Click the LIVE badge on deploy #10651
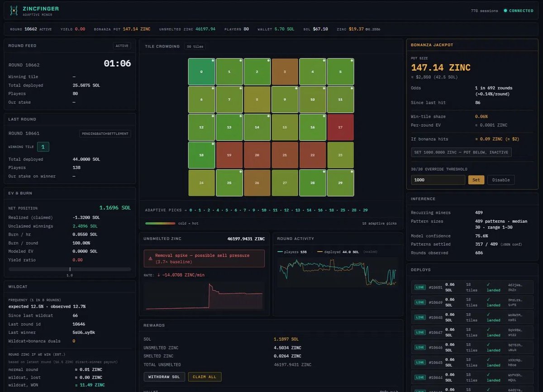Viewport: 543px width, 392px height. 420,287
